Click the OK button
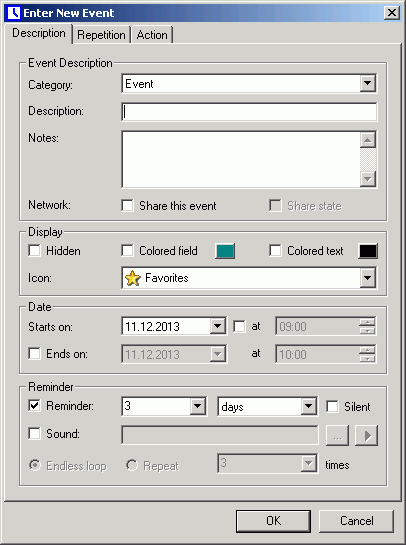Screen dimensions: 406x545 (x=273, y=521)
